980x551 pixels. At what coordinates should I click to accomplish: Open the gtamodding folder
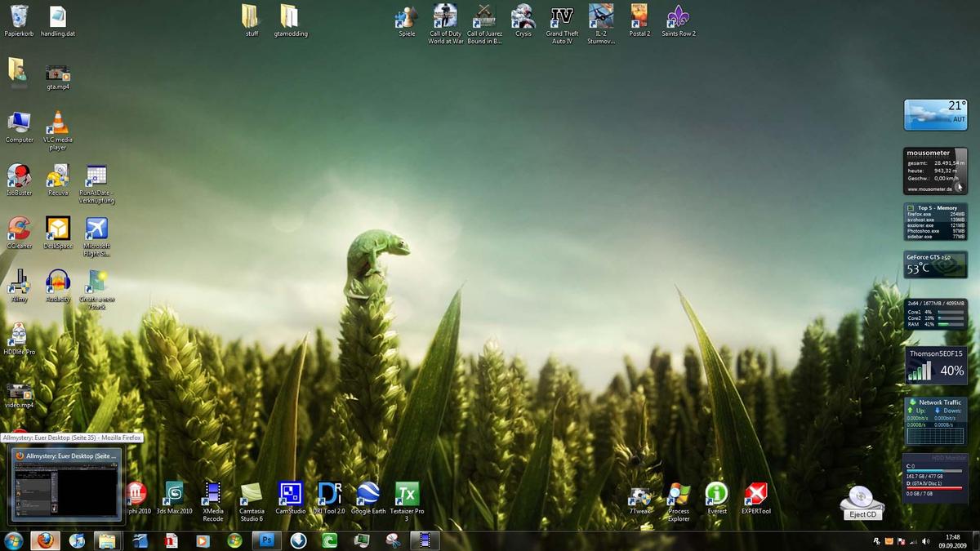pyautogui.click(x=290, y=17)
